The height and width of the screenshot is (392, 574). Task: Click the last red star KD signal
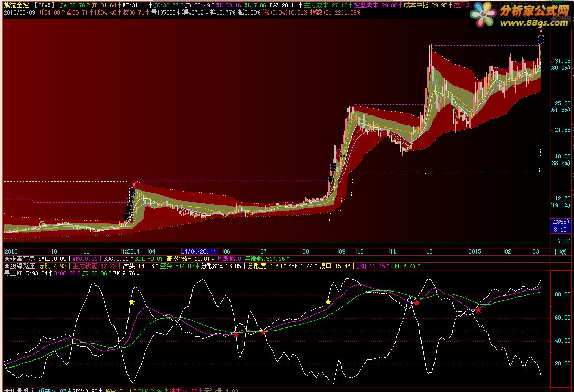tap(478, 310)
